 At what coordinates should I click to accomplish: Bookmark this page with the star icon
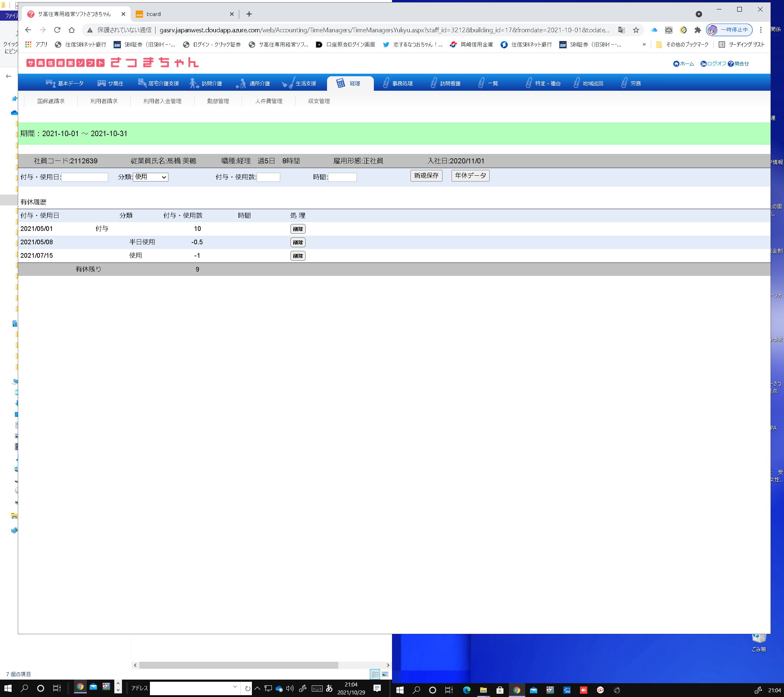(636, 30)
